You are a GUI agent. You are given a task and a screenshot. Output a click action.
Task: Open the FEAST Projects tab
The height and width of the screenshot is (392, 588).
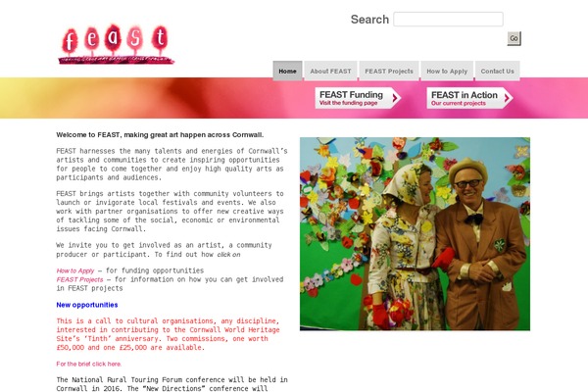(389, 71)
